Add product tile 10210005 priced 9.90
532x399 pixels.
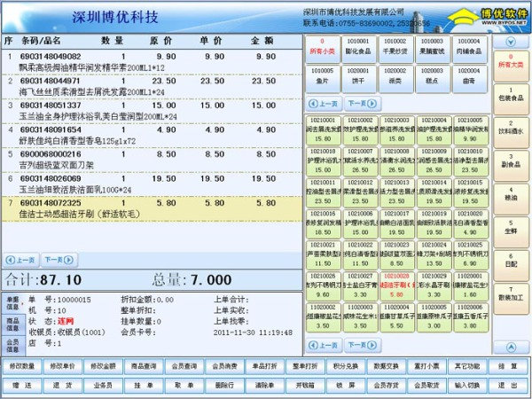(x=471, y=130)
